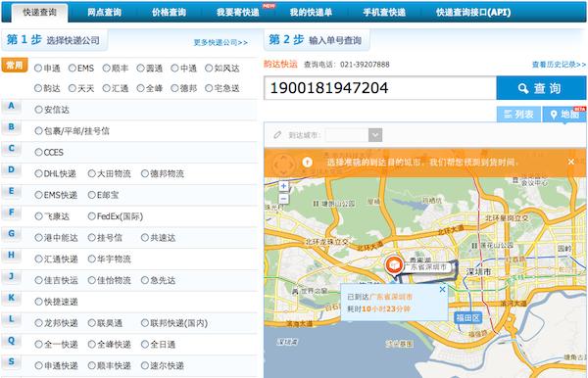The width and height of the screenshot is (588, 378).
Task: Select 联邦快递(国内) radio
Action: (145, 323)
